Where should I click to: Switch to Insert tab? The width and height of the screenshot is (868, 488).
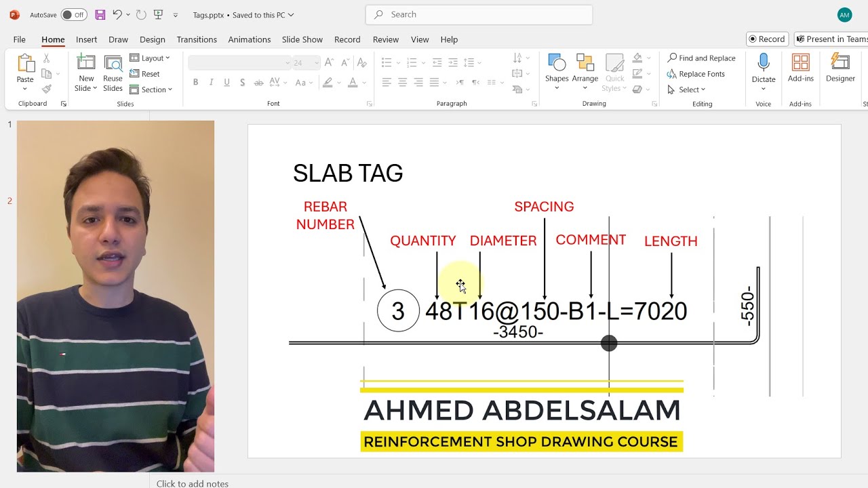[86, 39]
